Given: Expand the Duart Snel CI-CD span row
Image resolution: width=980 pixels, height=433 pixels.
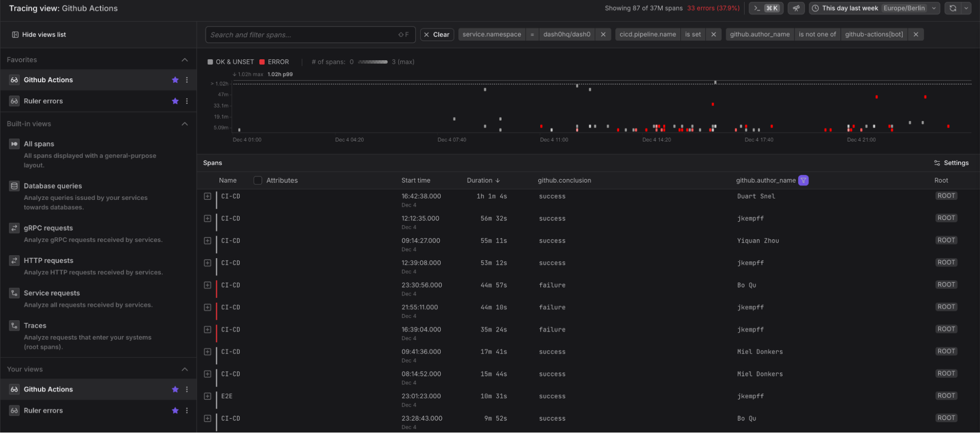Looking at the screenshot, I should pyautogui.click(x=207, y=196).
